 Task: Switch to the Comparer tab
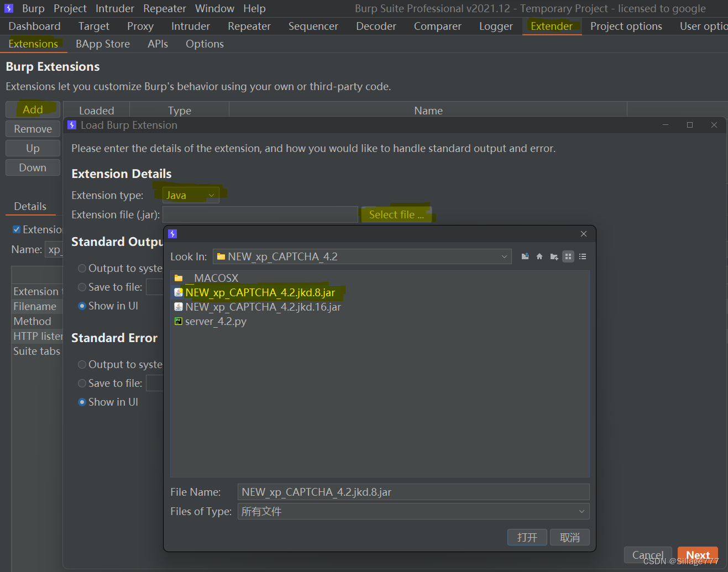tap(438, 26)
